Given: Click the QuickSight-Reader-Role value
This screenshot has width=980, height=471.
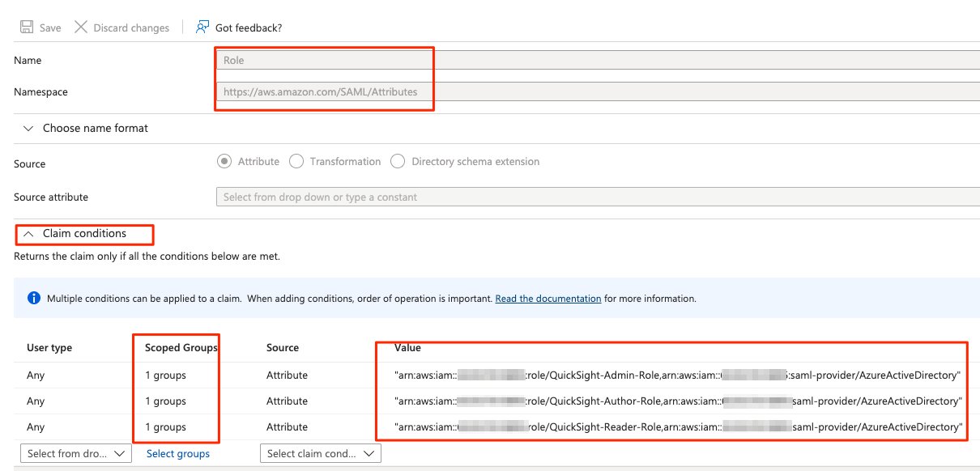Looking at the screenshot, I should 679,427.
